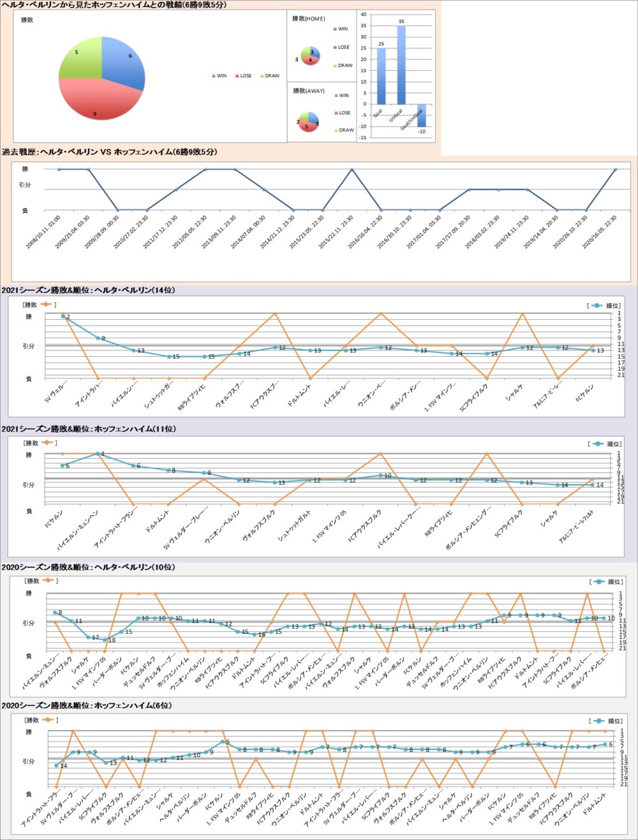Click the DRAW legend icon in the HOME chart

point(334,66)
